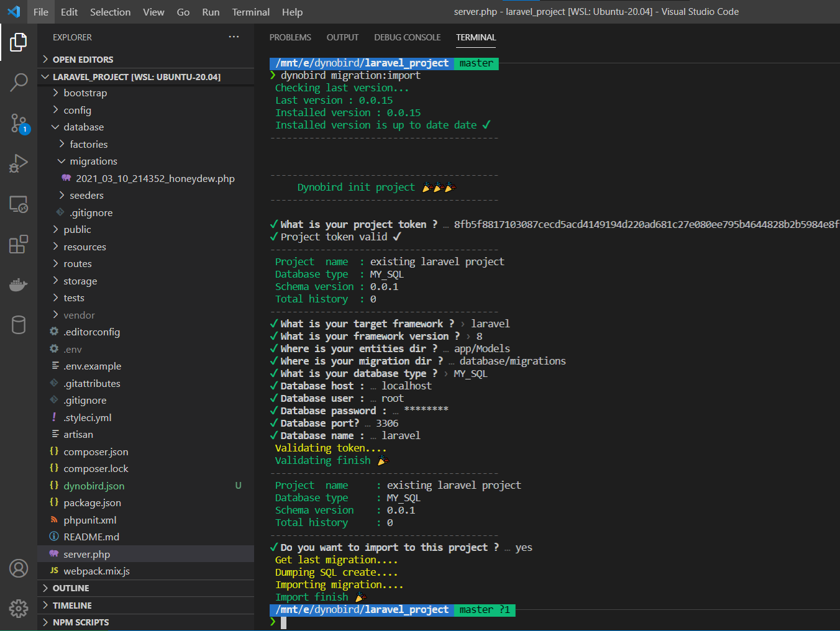Click the RSS-style icon beside phpunit.xml

[x=54, y=520]
